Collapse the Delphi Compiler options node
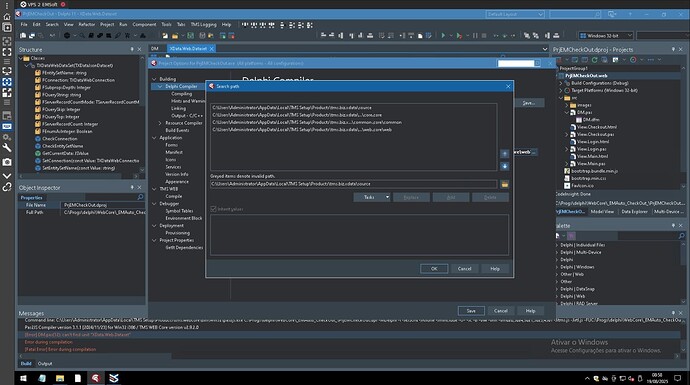 (160, 87)
